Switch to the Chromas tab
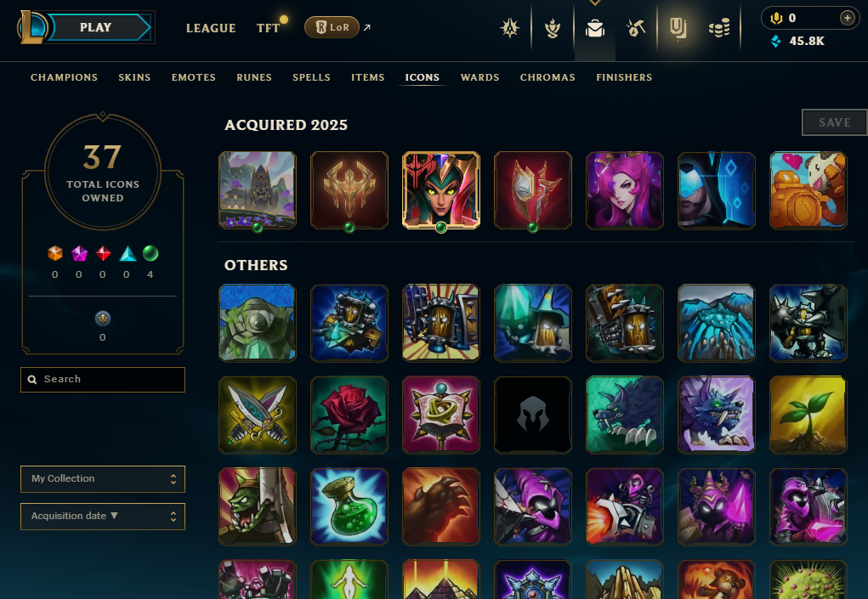Viewport: 868px width, 599px height. [x=547, y=77]
